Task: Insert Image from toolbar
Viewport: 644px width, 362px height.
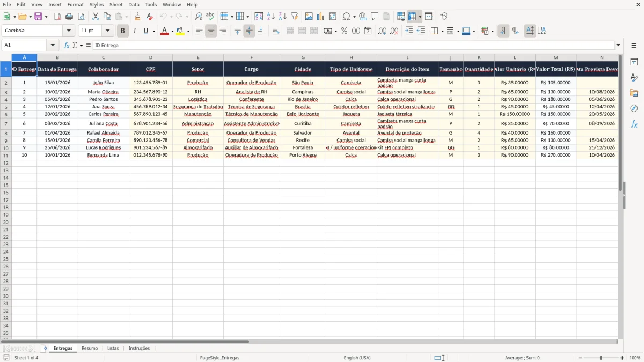Action: 309,17
